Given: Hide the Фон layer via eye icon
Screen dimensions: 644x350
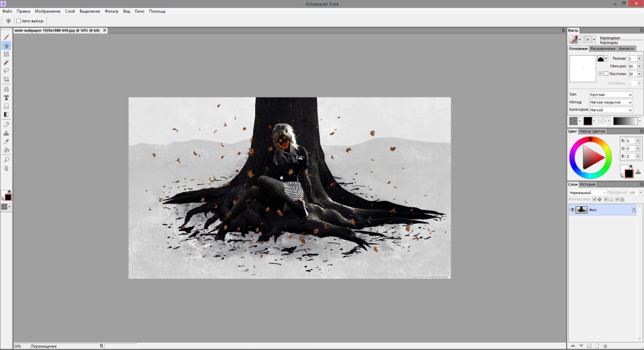Looking at the screenshot, I should click(572, 210).
